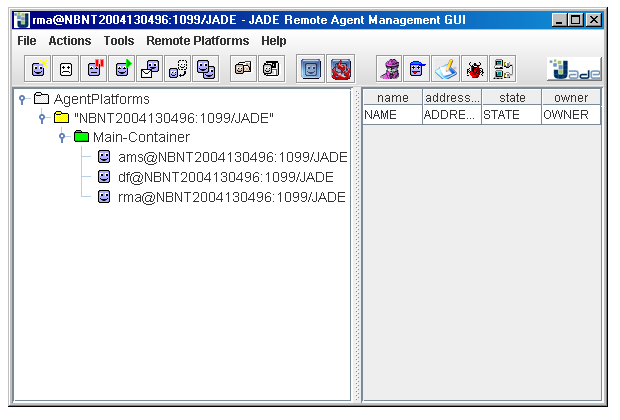Select the AgentPlatforms root label
Viewport: 620px width, 420px height.
[102, 99]
